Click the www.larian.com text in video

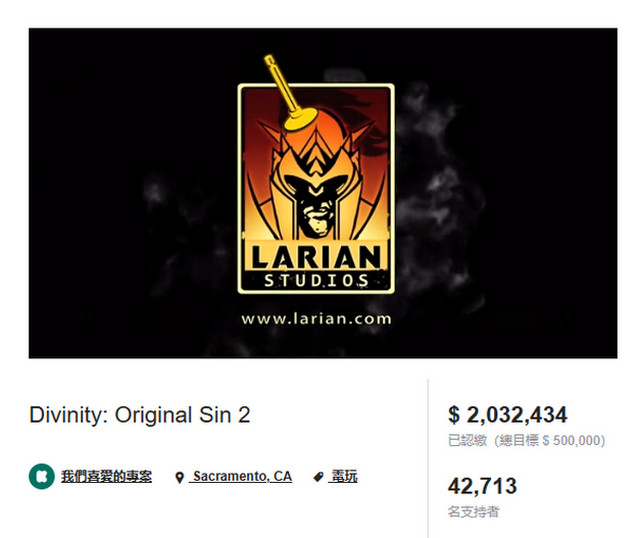coord(316,319)
